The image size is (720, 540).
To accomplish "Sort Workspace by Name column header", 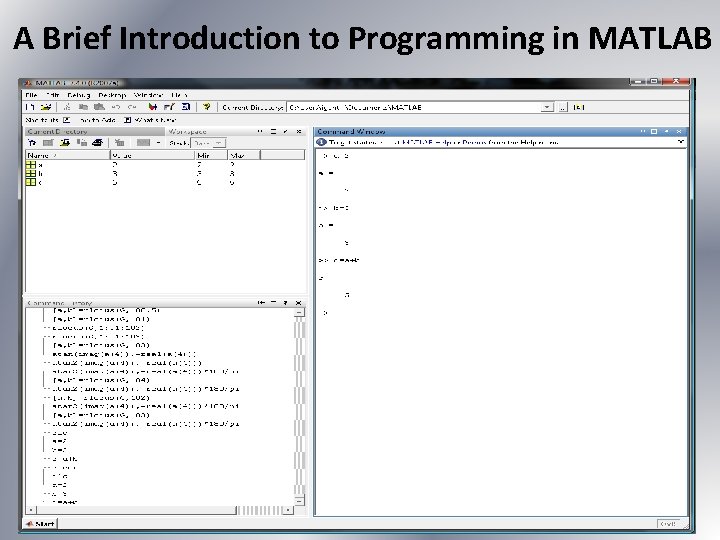I will pos(68,156).
